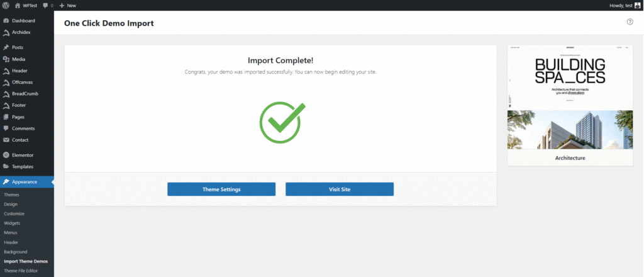Click the Media library icon
Screen dimensions: 644x277
point(6,59)
